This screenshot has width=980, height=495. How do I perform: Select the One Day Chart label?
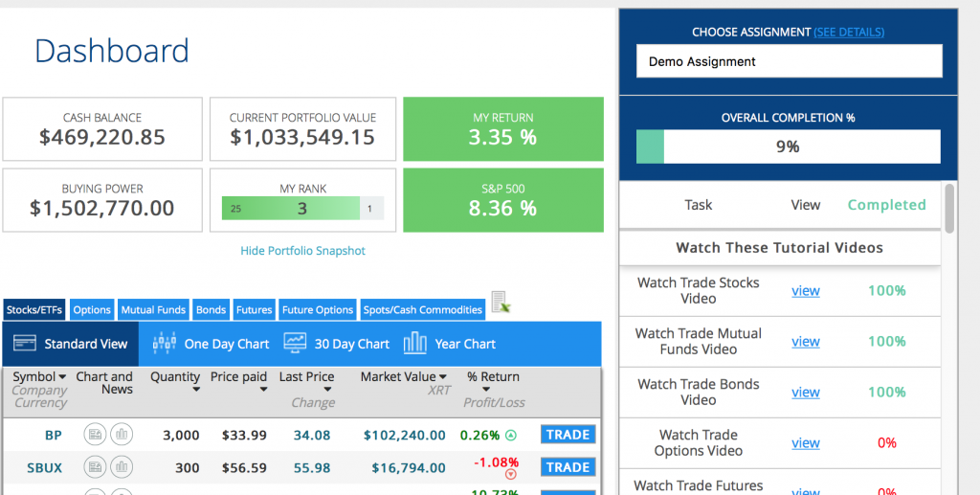point(226,344)
